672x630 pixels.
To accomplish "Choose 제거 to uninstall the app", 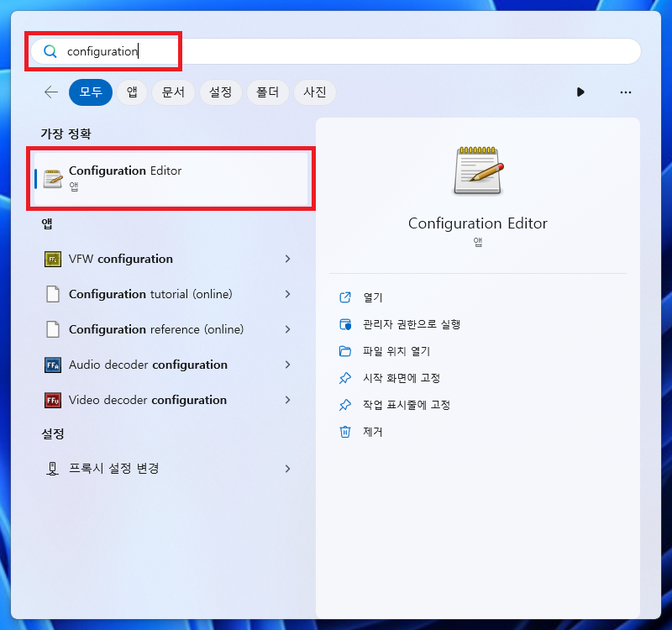I will 372,432.
